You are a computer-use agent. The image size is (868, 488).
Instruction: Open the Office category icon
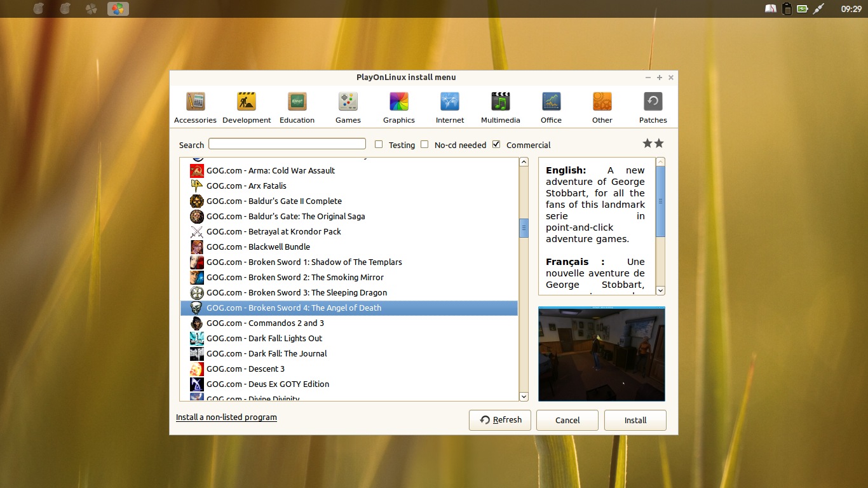click(x=552, y=102)
